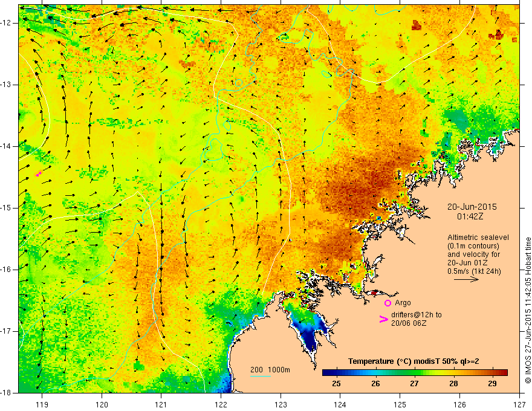Click the orange 28°C colorbar region
This screenshot has width=532, height=411.
[455, 373]
